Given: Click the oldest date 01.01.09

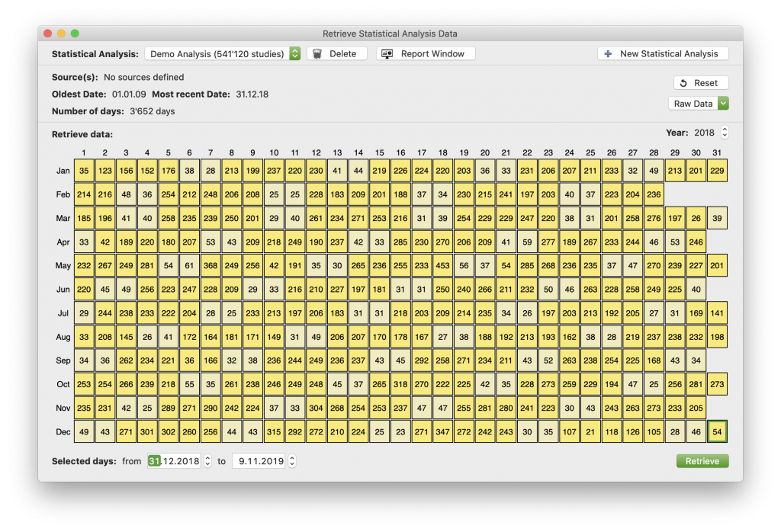Looking at the screenshot, I should 129,94.
